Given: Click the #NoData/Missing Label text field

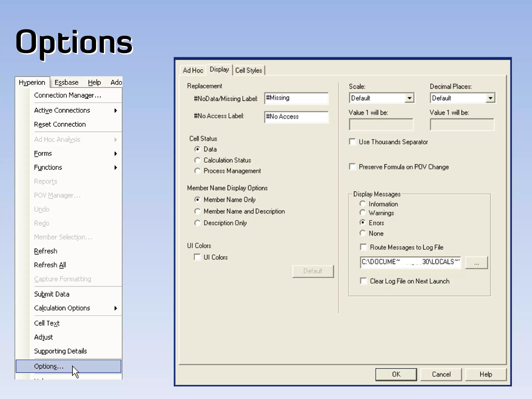Looking at the screenshot, I should point(296,98).
